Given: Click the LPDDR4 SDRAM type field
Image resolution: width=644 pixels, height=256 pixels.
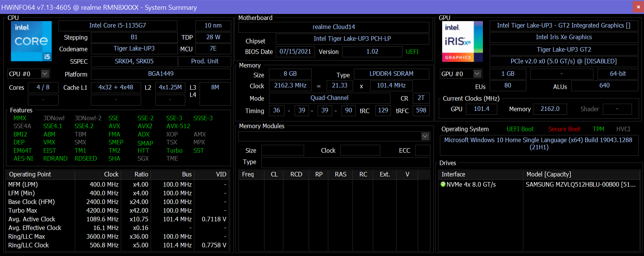Looking at the screenshot, I should click(x=392, y=74).
